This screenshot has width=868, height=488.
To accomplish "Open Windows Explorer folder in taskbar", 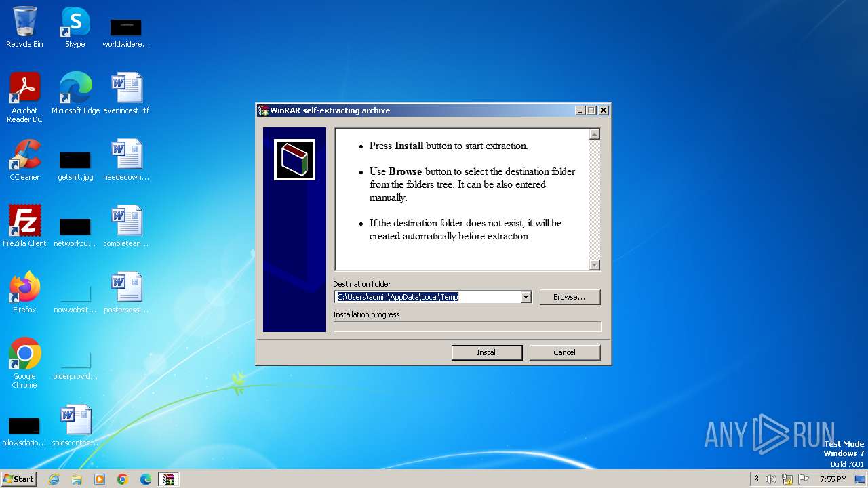I will (77, 479).
